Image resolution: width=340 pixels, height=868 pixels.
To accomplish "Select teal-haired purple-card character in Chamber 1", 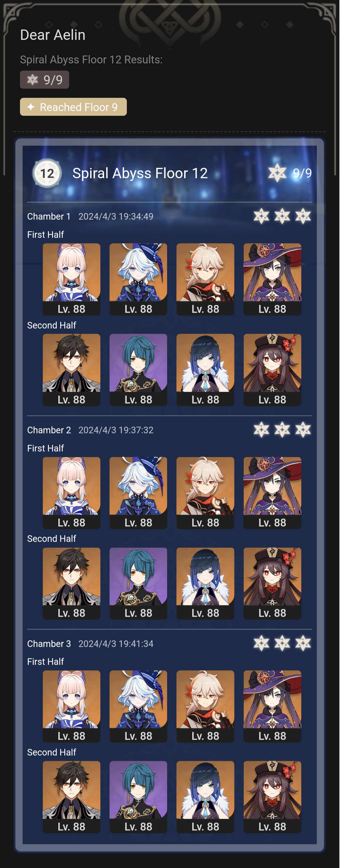I will click(138, 370).
